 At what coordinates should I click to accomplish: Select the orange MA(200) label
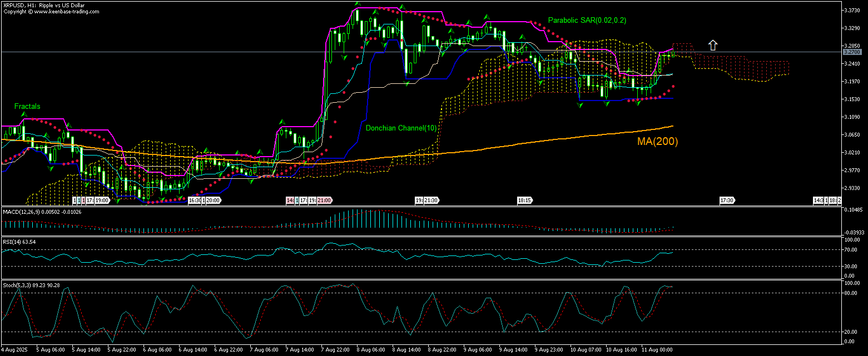point(657,142)
